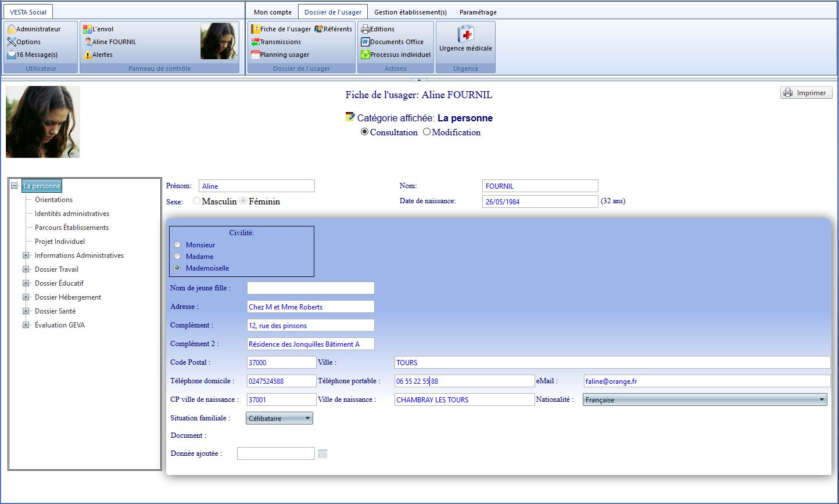Select Orientations in the tree
Image resolution: width=839 pixels, height=504 pixels.
coord(53,200)
